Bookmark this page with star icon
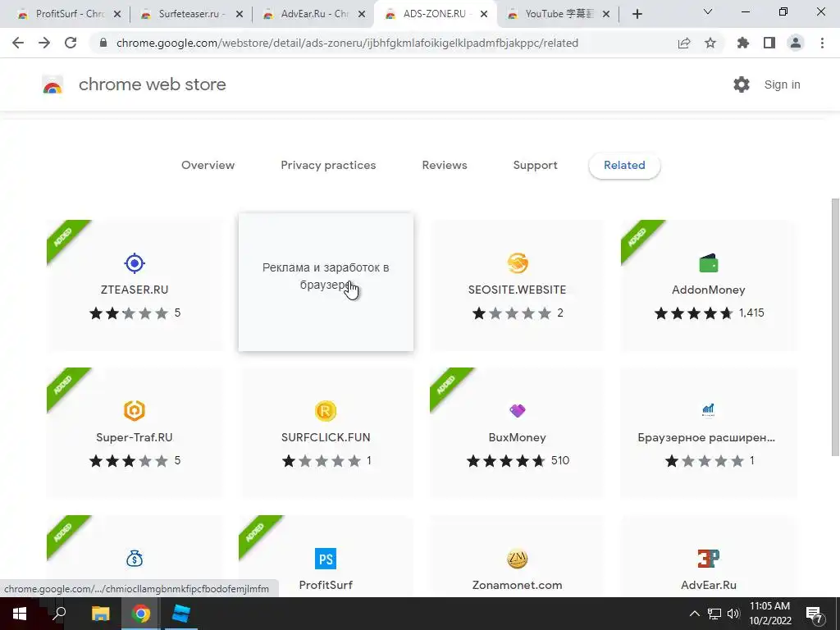 [710, 43]
